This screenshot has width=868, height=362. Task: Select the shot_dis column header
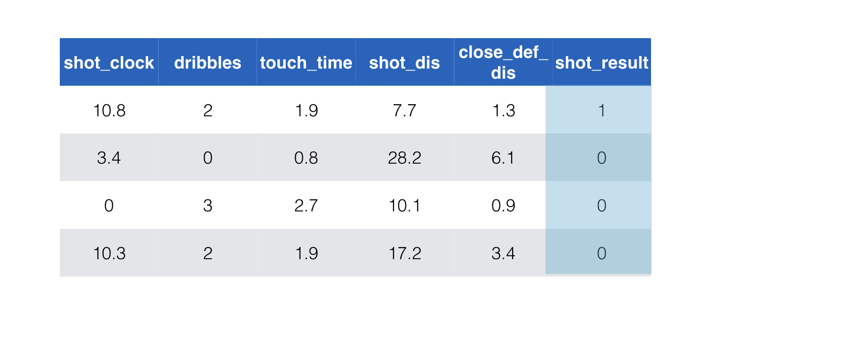coord(405,63)
